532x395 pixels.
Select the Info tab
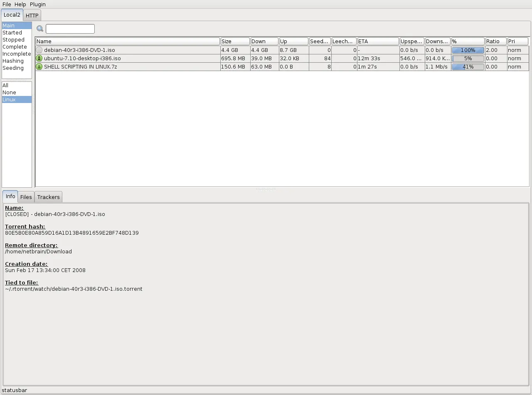(10, 196)
